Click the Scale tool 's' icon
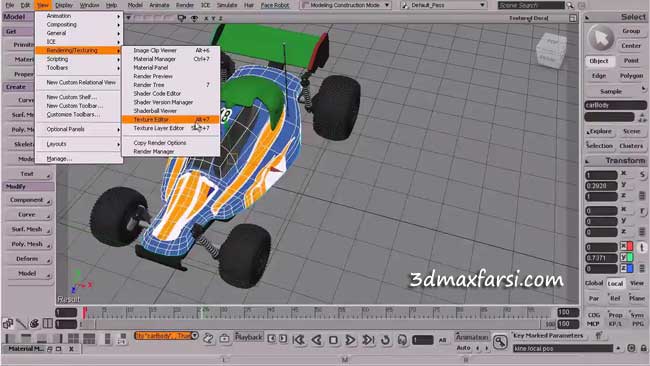Image resolution: width=650 pixels, height=366 pixels. pyautogui.click(x=642, y=175)
